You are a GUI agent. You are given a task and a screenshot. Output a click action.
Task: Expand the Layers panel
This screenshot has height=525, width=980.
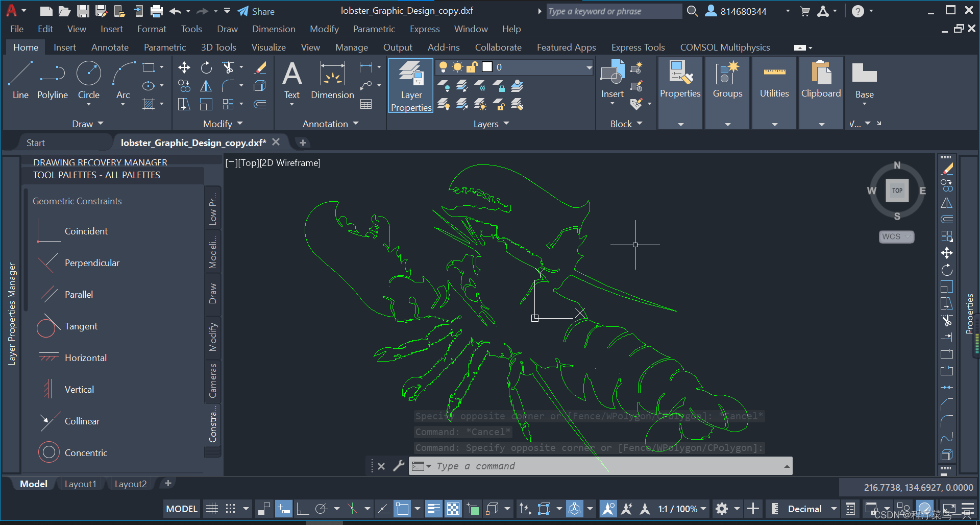coord(491,124)
